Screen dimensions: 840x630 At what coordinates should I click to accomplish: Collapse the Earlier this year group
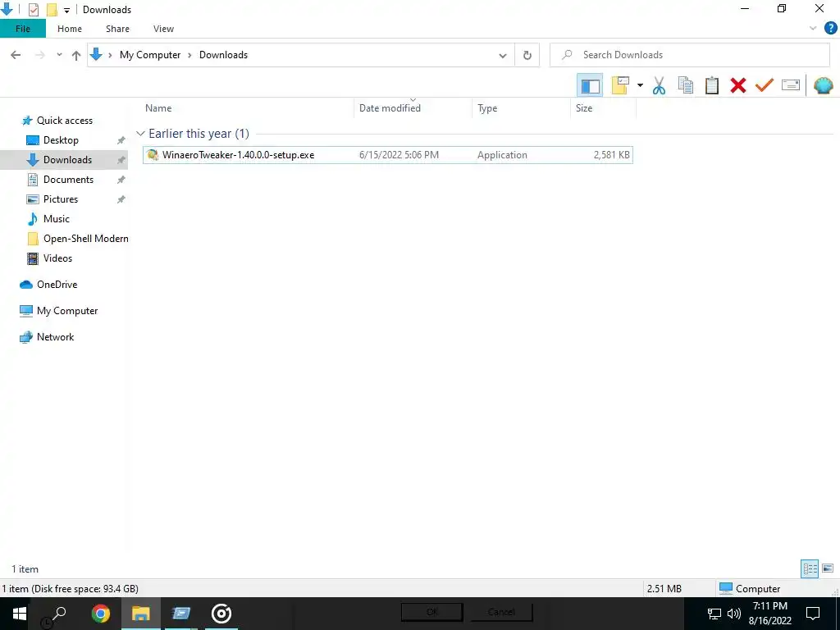coord(140,134)
